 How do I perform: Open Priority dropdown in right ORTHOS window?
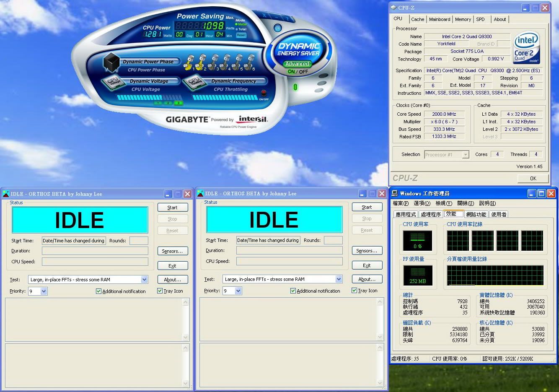click(x=238, y=291)
